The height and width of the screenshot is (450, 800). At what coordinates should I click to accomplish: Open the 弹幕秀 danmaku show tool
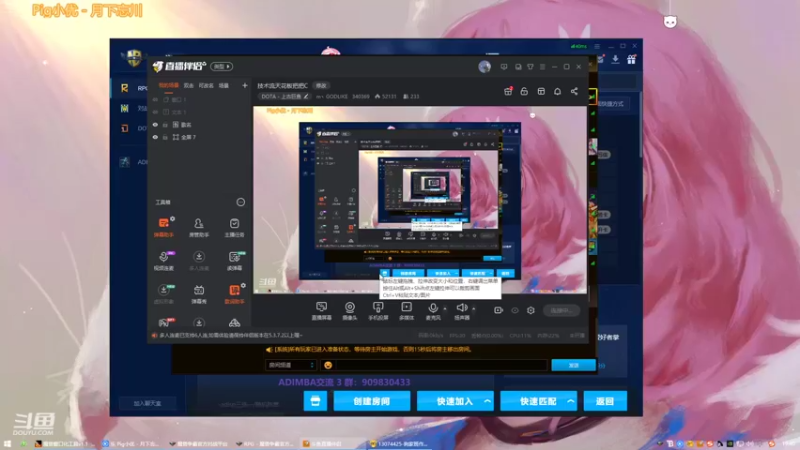coord(198,294)
